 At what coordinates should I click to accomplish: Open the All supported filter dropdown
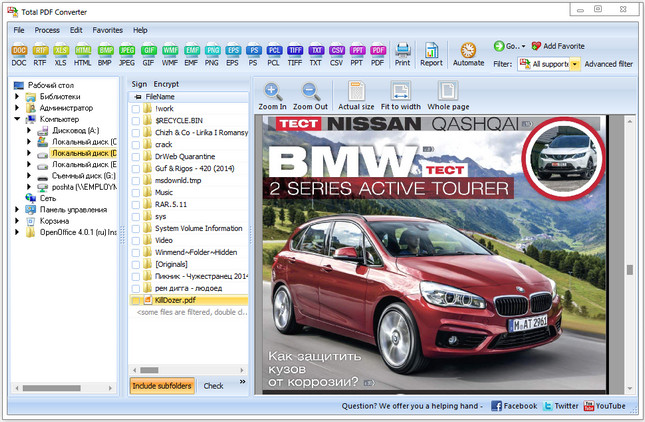tap(575, 64)
